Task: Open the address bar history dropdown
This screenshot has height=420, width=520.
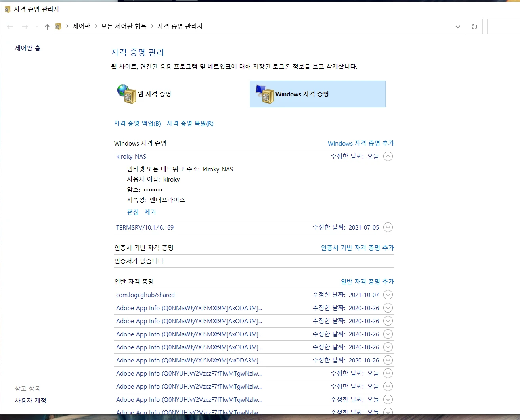Action: (x=457, y=27)
